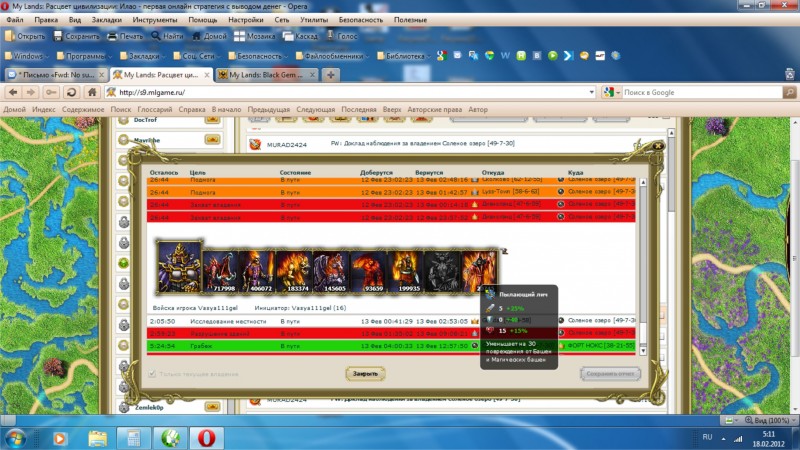Click the page zoom Вид (100%) control
800x450 pixels.
coord(769,420)
